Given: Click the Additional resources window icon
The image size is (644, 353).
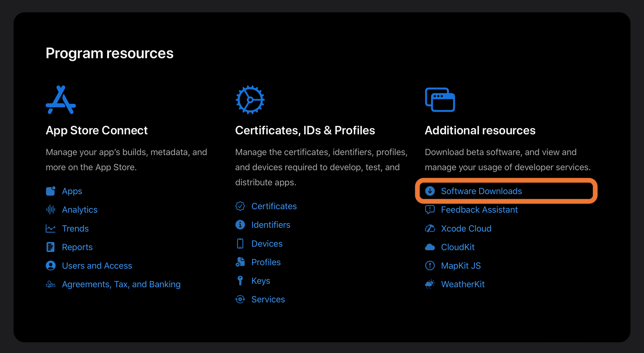Looking at the screenshot, I should [x=440, y=100].
